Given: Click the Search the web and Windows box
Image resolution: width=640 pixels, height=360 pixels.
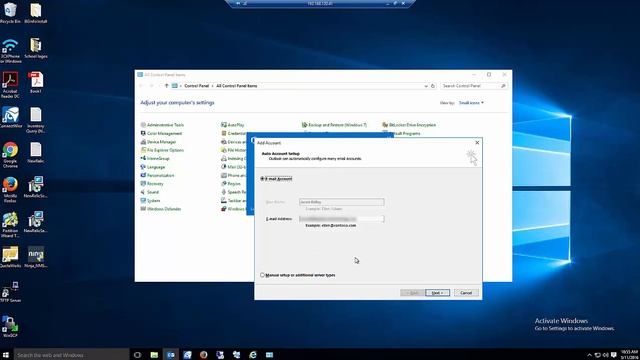Looking at the screenshot, I should click(71, 355).
